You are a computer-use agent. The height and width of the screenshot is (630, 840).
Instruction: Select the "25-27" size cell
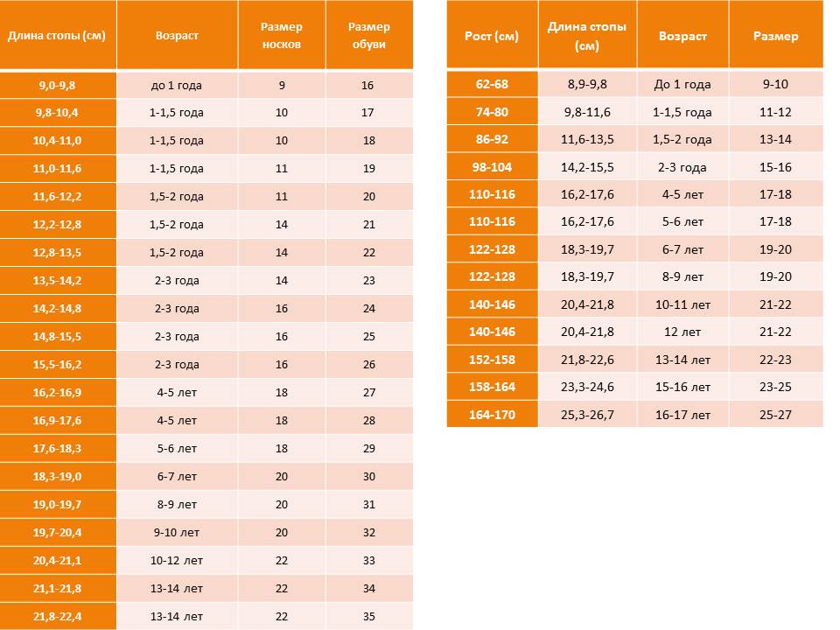tap(775, 415)
